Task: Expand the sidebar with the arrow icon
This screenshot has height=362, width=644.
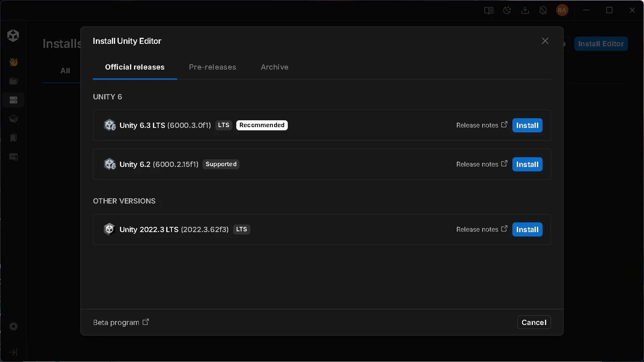Action: tap(13, 352)
